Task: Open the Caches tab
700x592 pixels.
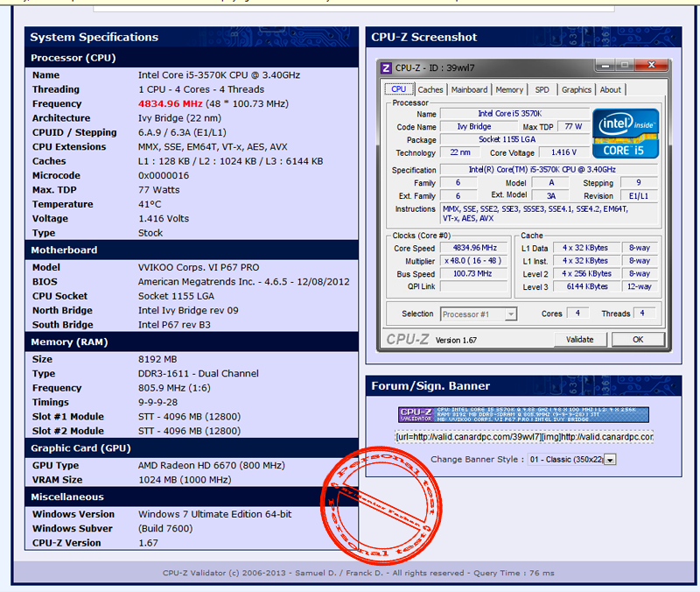Action: click(430, 90)
